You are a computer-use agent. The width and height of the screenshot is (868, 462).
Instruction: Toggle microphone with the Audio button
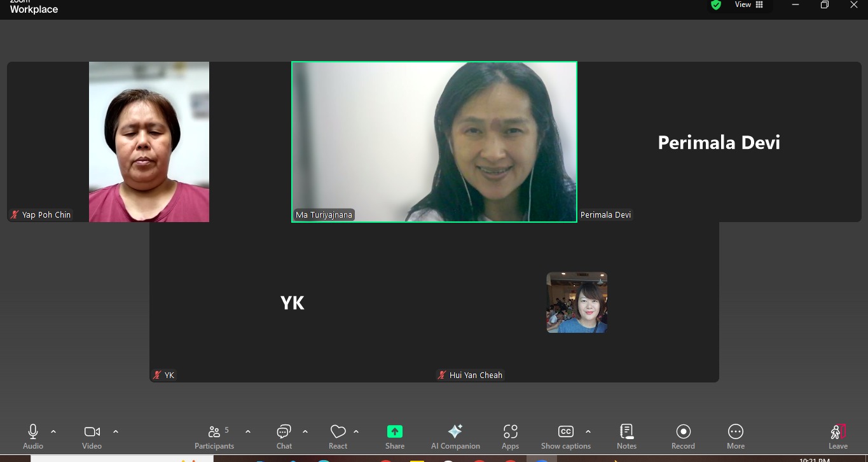33,432
